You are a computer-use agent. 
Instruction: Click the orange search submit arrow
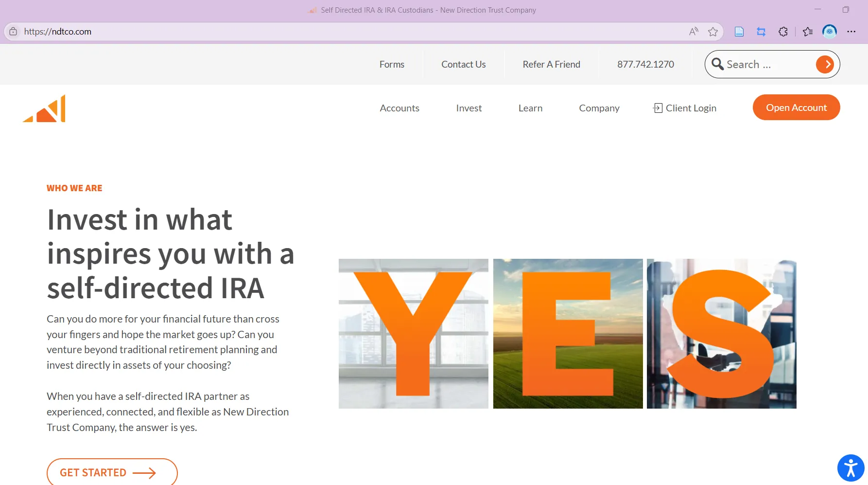(x=825, y=64)
